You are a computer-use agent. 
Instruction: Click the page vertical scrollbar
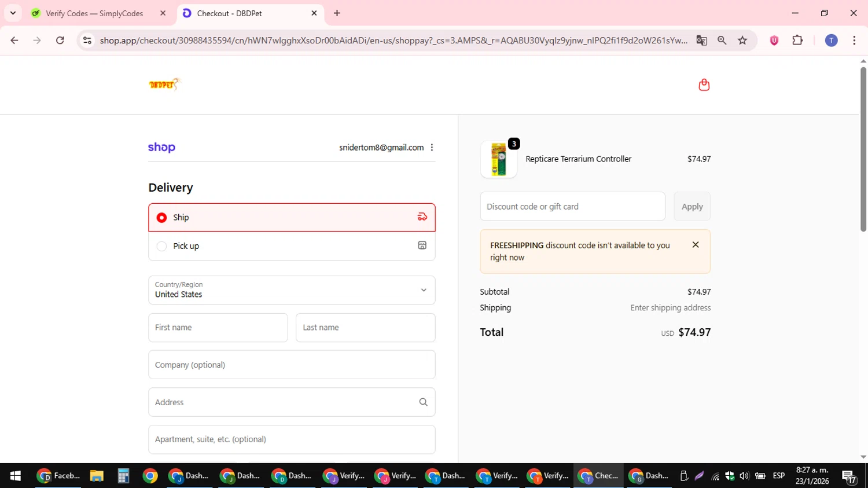click(863, 149)
